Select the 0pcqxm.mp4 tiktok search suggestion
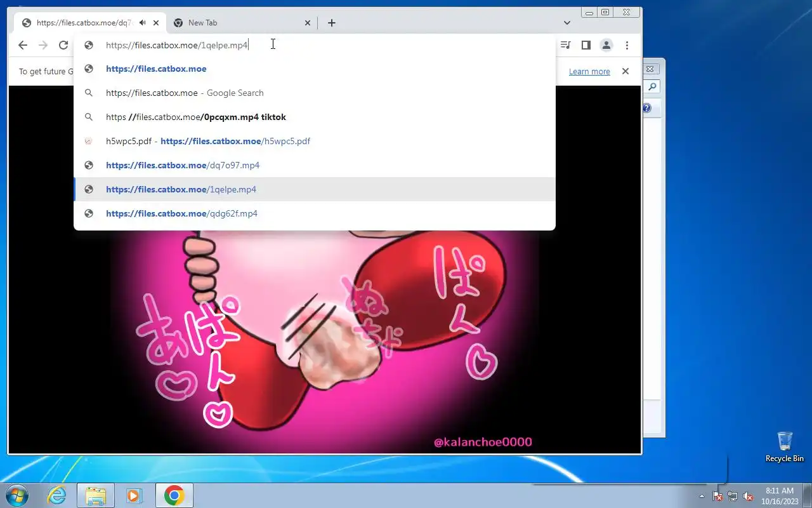This screenshot has width=812, height=508. pyautogui.click(x=315, y=117)
